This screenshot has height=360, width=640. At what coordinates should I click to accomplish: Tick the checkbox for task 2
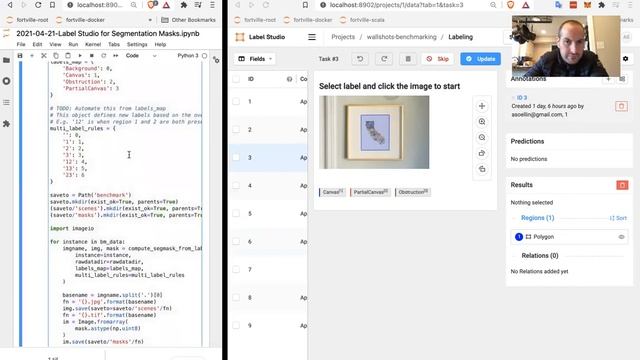click(236, 129)
